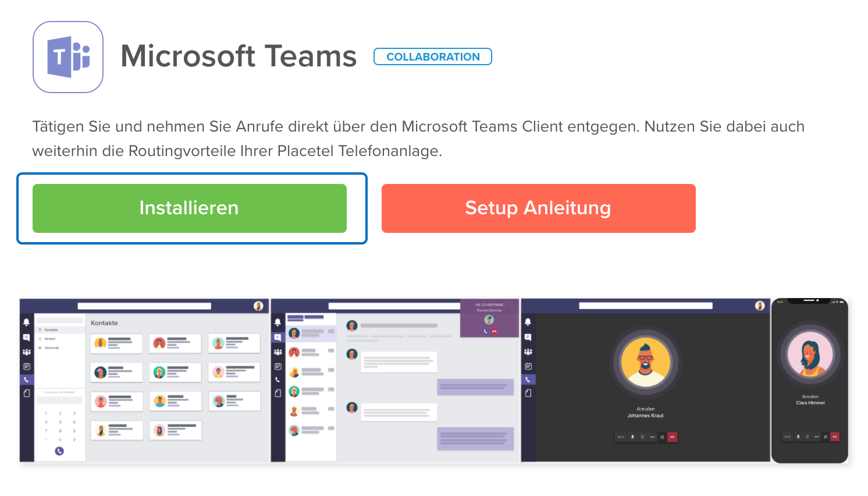The width and height of the screenshot is (868, 496).
Task: Click the green Installieren button
Action: pos(190,208)
